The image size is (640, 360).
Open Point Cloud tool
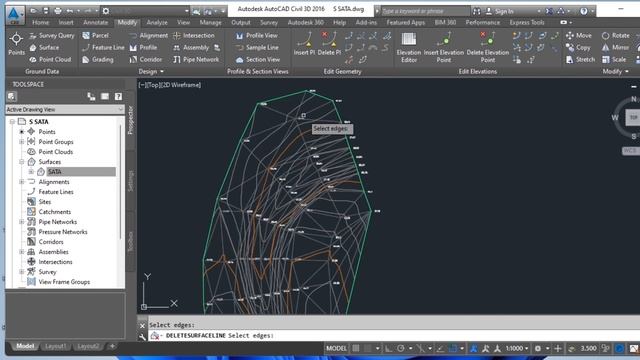coord(50,60)
